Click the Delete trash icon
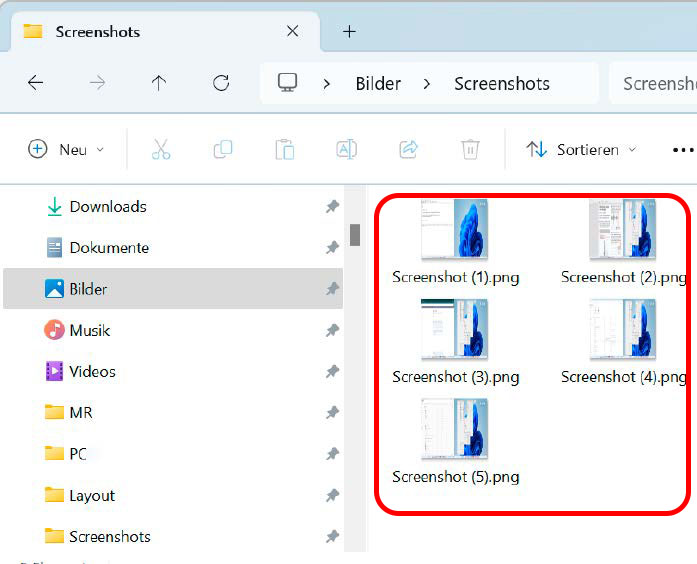Viewport: 697px width, 564px height. click(x=470, y=149)
